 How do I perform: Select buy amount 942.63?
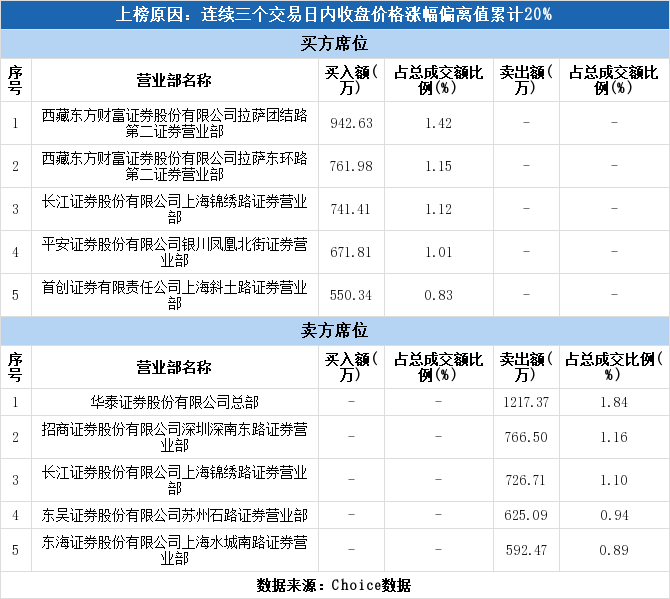(x=351, y=123)
